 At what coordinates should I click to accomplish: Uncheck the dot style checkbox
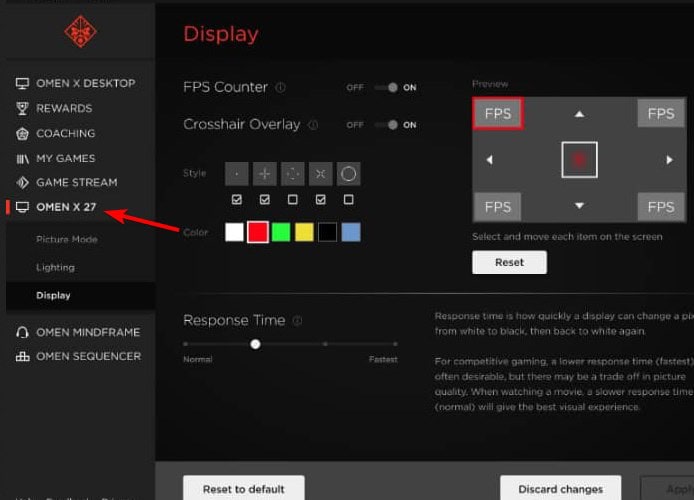pos(237,200)
